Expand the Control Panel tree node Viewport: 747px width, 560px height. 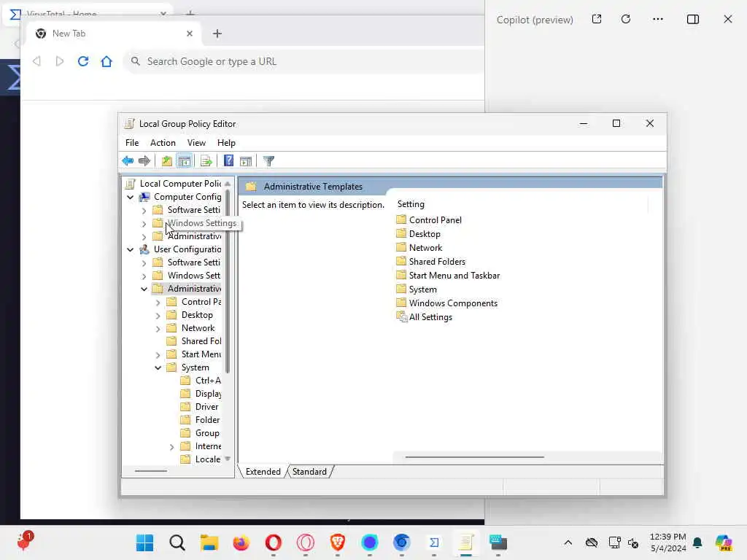pos(158,302)
